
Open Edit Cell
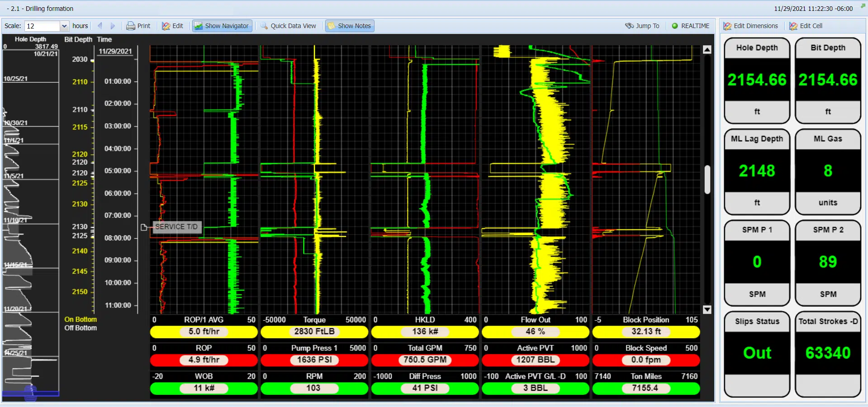[x=806, y=26]
